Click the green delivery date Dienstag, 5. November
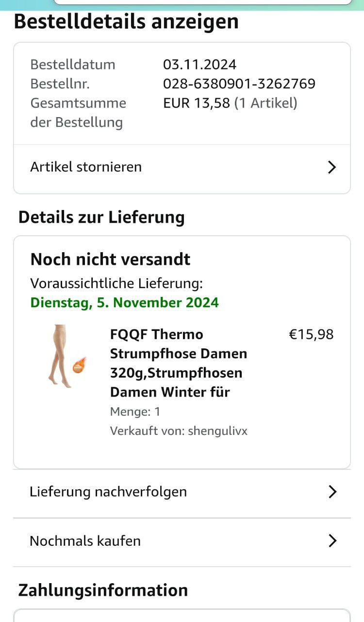The image size is (364, 622). point(124,303)
